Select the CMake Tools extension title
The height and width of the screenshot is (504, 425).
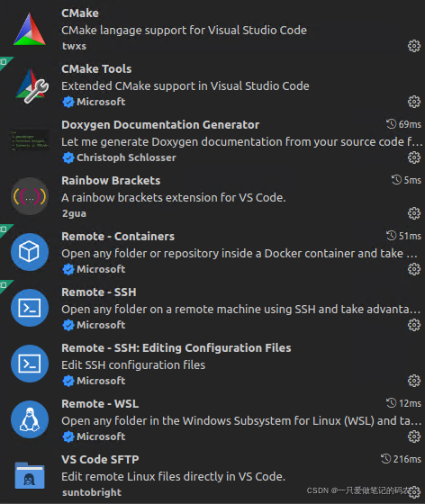96,68
